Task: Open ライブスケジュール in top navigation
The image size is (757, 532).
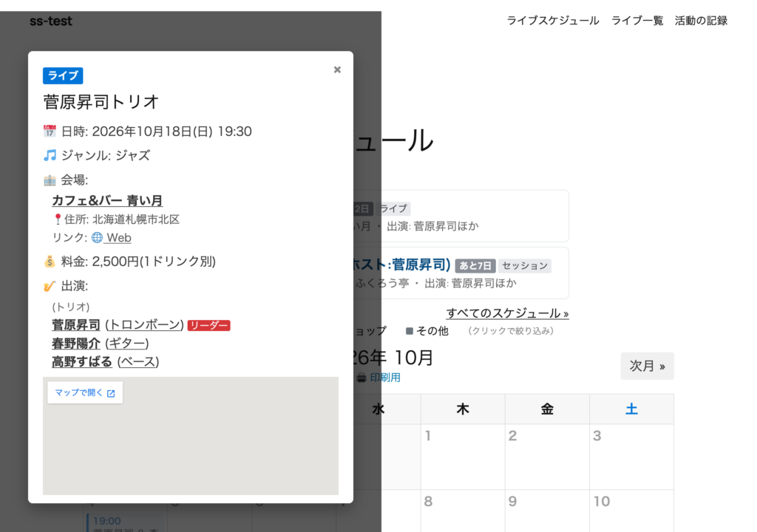Action: point(553,21)
